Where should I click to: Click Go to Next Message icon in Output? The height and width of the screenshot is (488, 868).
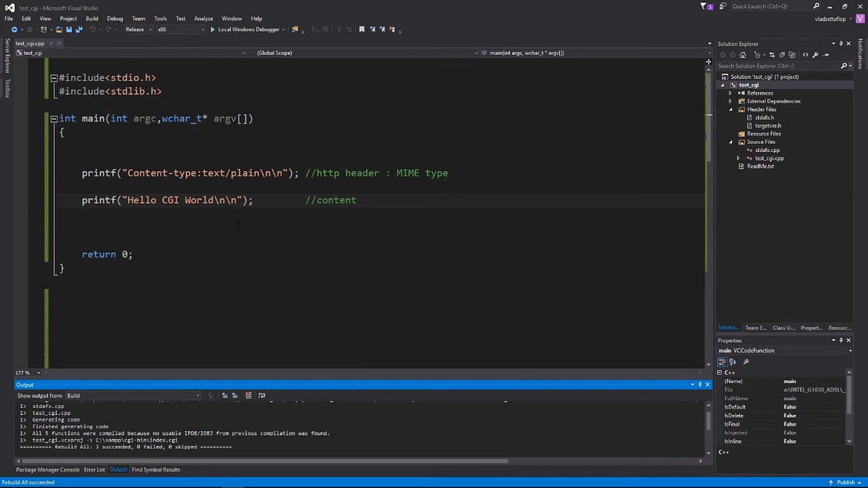[x=235, y=395]
